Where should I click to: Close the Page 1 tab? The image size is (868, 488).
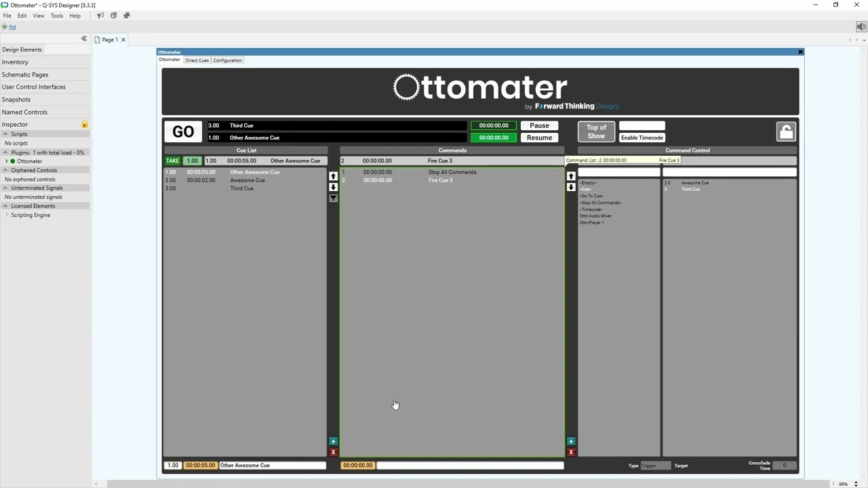[123, 40]
